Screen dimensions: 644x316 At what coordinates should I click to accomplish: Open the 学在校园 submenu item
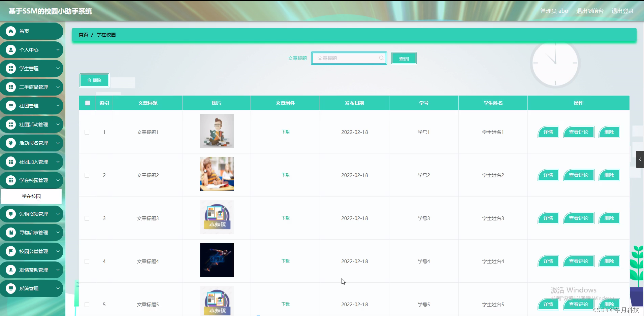coord(31,196)
